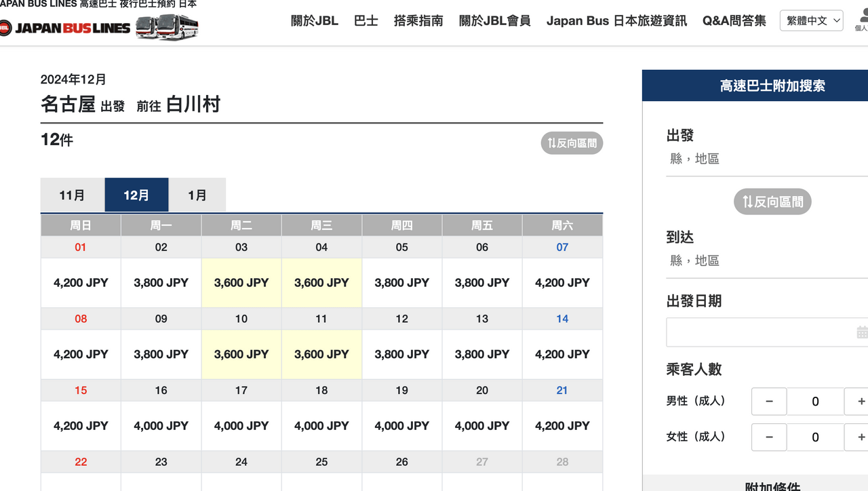868x491 pixels.
Task: Select December 03 fare 3,600 JPY
Action: click(x=241, y=283)
